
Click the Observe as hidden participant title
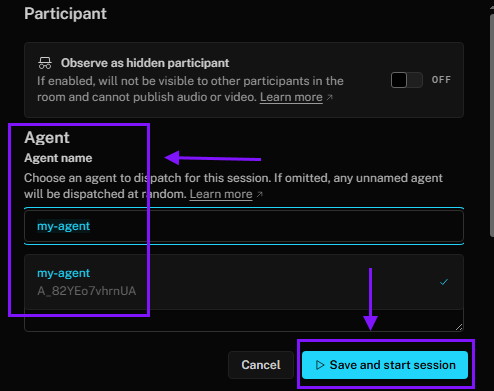[x=145, y=63]
